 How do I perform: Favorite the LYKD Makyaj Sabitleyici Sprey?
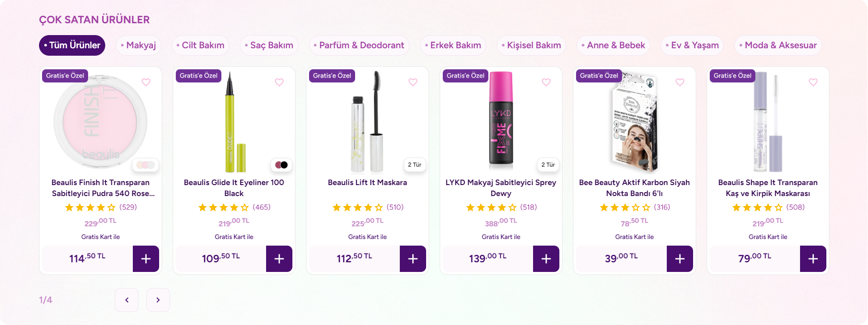tap(546, 82)
